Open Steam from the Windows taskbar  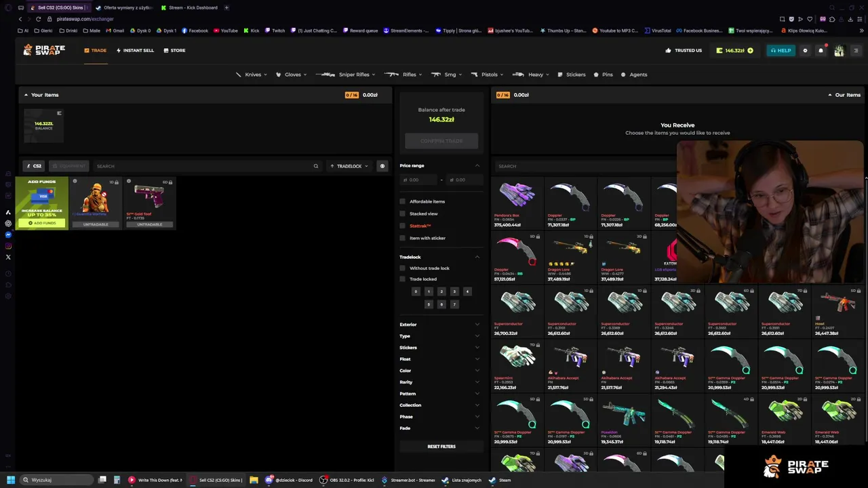click(x=500, y=480)
